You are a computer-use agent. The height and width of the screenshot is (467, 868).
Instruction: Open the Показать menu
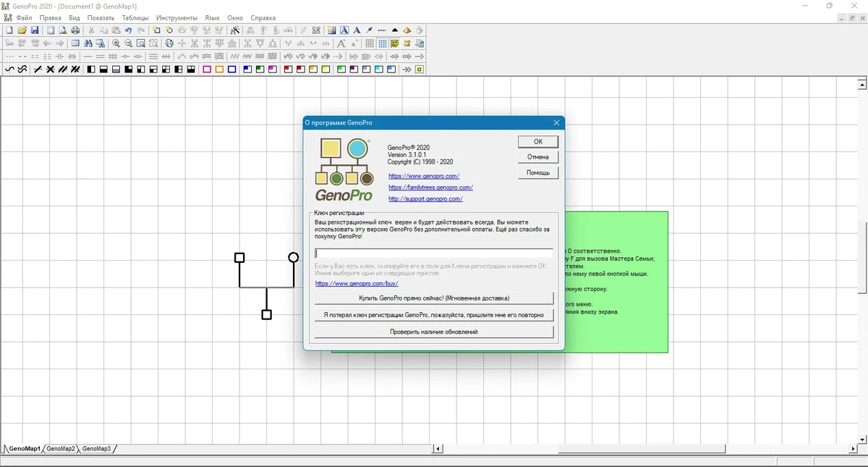pyautogui.click(x=101, y=17)
